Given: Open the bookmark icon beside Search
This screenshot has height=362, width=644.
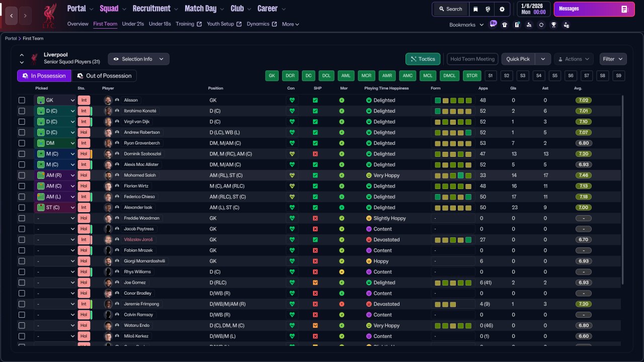Looking at the screenshot, I should tap(475, 9).
